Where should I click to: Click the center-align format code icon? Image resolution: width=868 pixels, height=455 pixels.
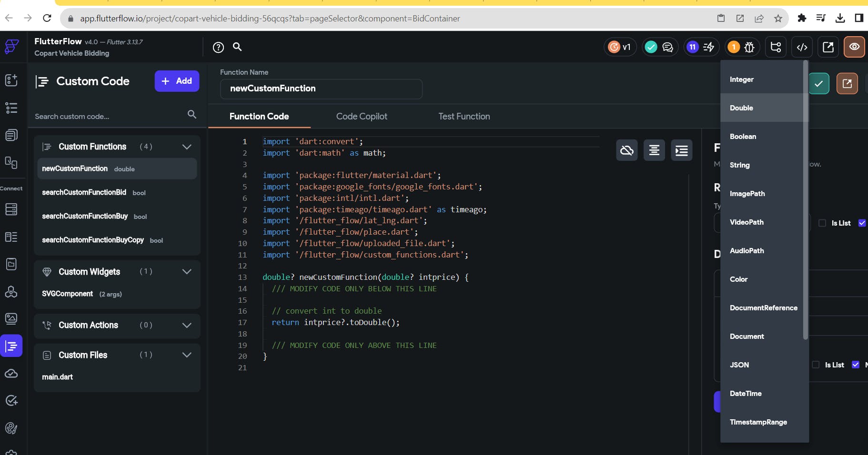654,151
